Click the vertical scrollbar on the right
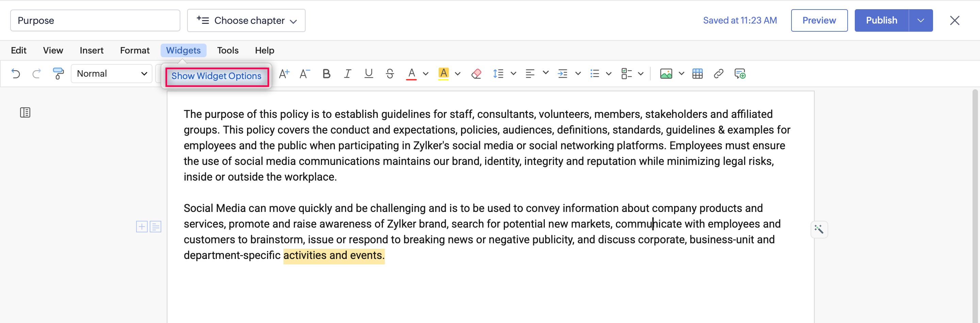This screenshot has height=323, width=980. tap(975, 206)
